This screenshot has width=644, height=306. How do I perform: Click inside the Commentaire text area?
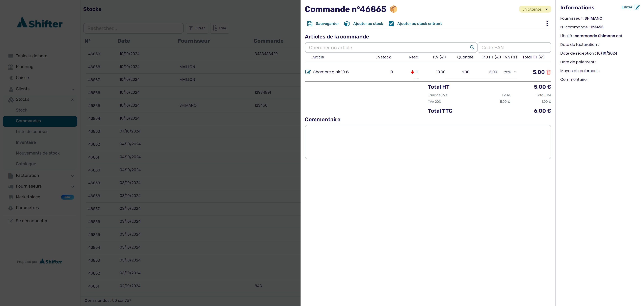[x=427, y=142]
